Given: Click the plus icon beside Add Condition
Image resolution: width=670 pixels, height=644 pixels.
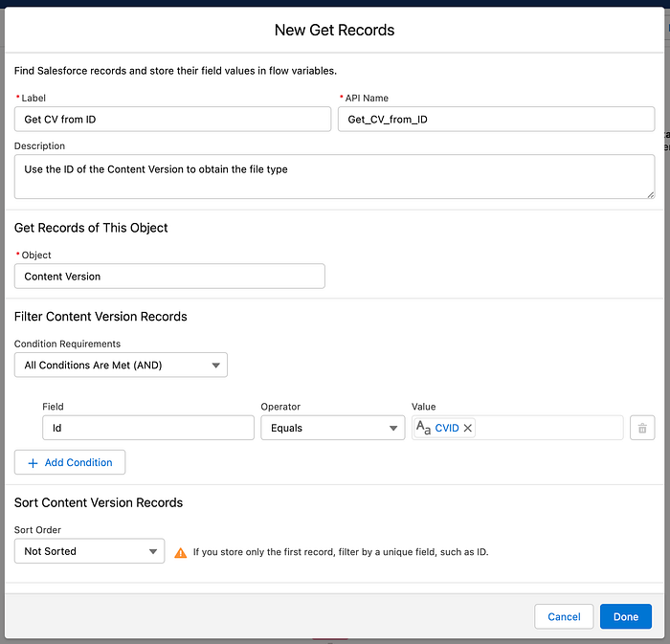Looking at the screenshot, I should (x=33, y=462).
